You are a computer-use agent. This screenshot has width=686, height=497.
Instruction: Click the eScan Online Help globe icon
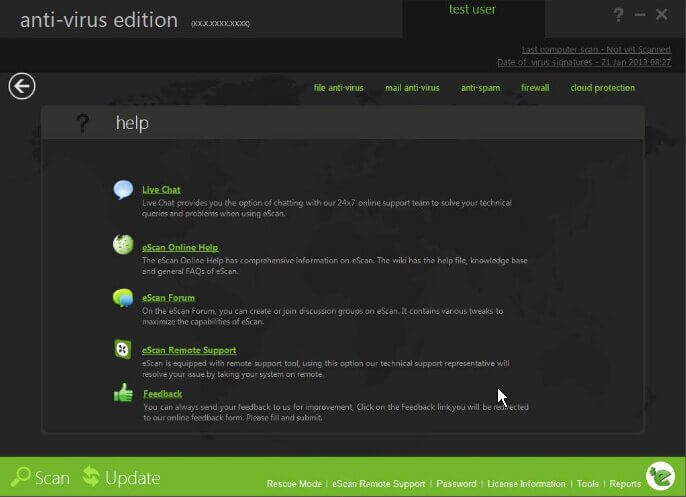(123, 244)
